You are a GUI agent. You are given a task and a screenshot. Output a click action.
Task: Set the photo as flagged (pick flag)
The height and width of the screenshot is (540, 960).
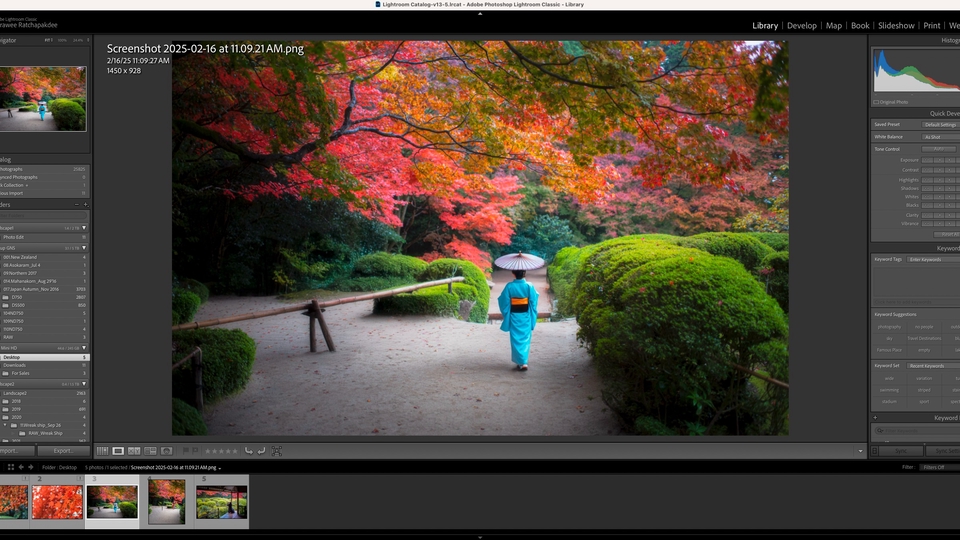pyautogui.click(x=186, y=451)
